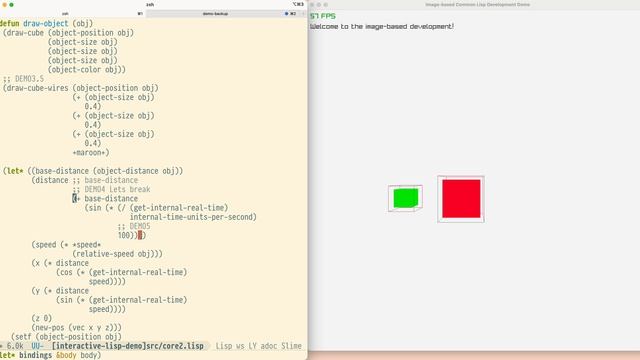
Task: Click the '(cos (* (get-internal-real-time)' line
Action: (121, 272)
